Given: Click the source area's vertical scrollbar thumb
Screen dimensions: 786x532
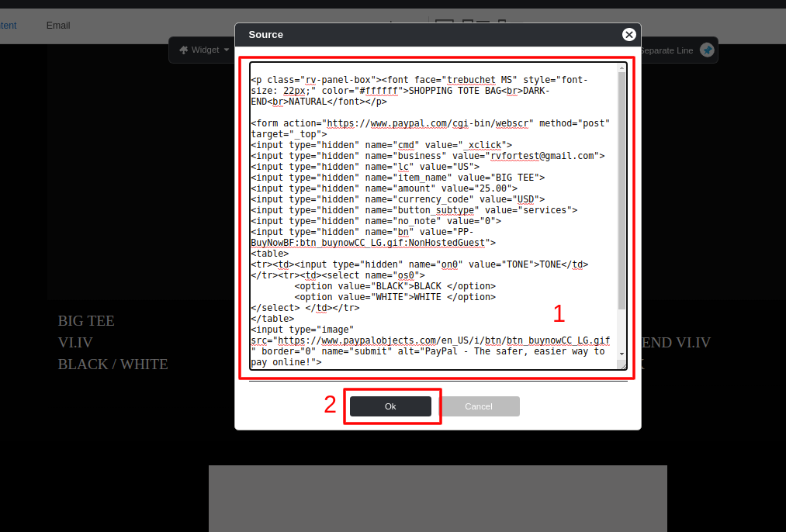Looking at the screenshot, I should 622,190.
